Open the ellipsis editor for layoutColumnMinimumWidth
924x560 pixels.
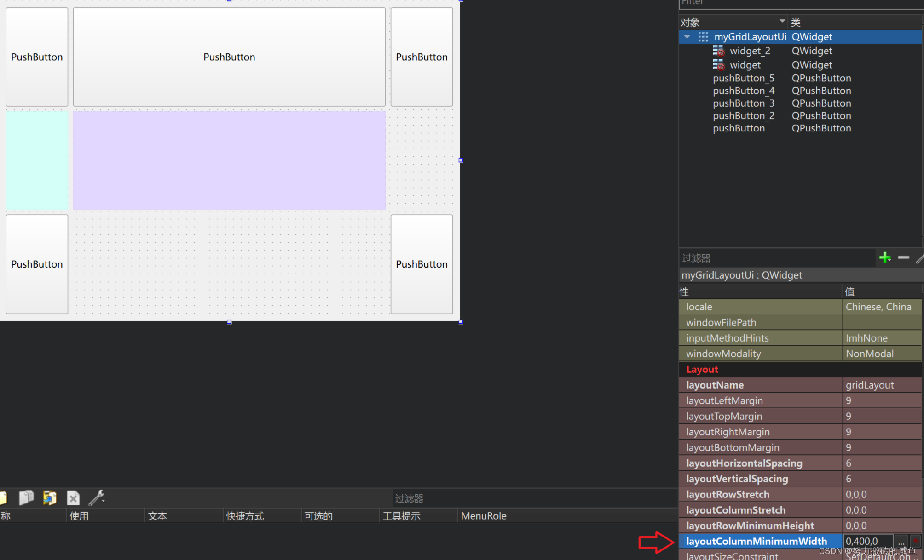click(901, 541)
